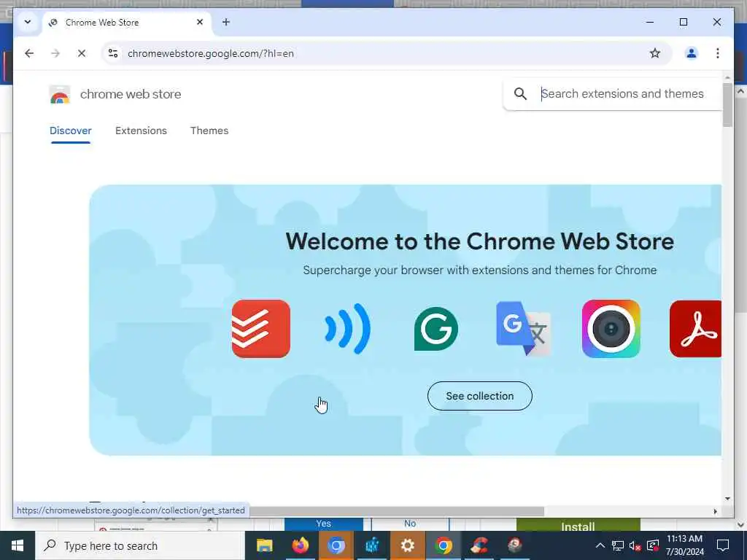
Task: Minimize the Chrome window
Action: click(650, 22)
